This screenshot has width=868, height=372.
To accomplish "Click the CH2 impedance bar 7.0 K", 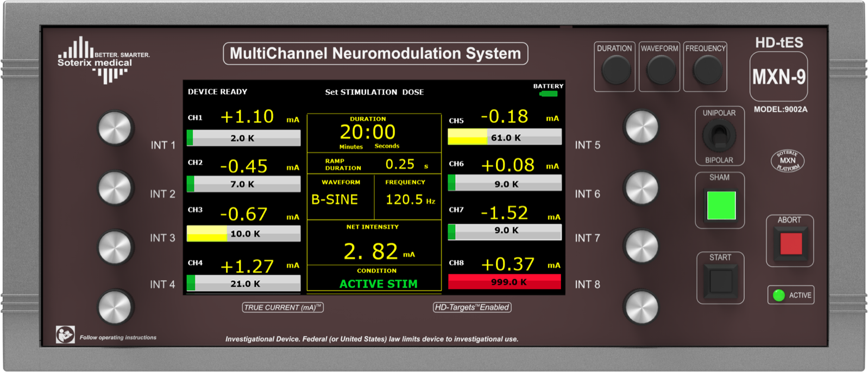I will (243, 184).
